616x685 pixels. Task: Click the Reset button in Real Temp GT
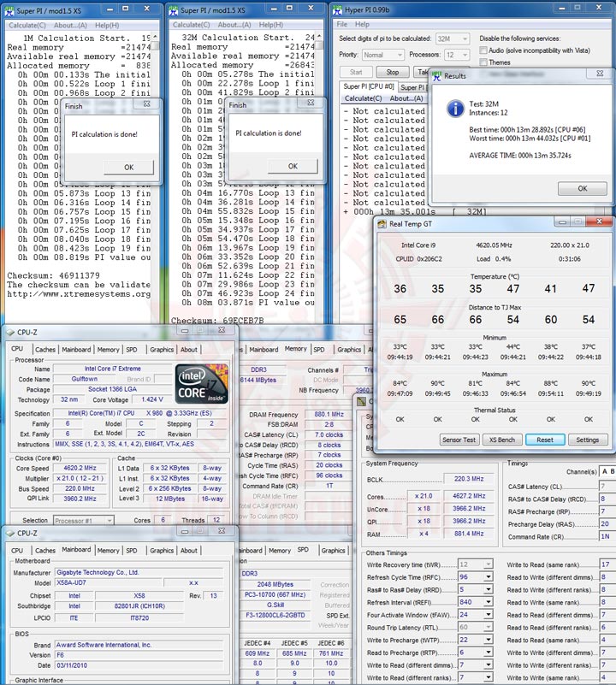(545, 440)
